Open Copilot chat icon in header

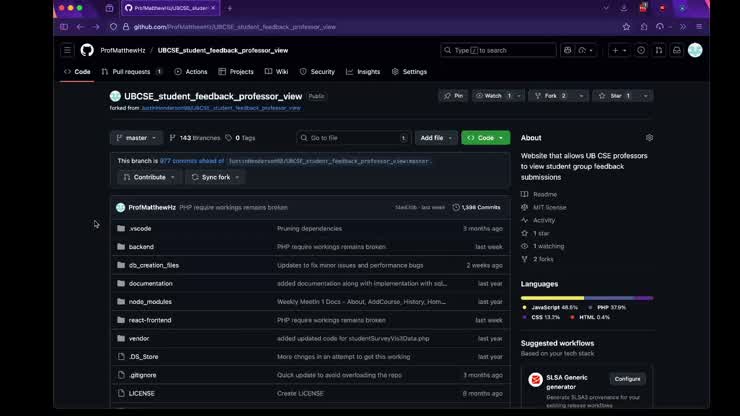[568, 50]
